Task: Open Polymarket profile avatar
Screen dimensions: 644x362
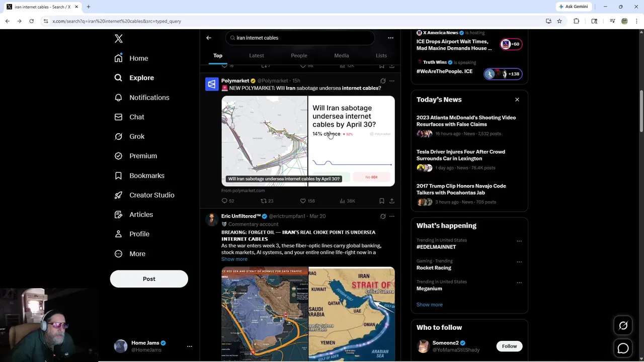Action: click(x=212, y=84)
